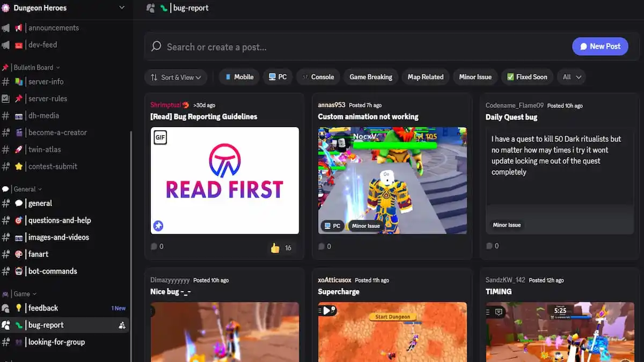Click the green forum icon next to bug-report title
The image size is (644, 362).
coord(163,8)
